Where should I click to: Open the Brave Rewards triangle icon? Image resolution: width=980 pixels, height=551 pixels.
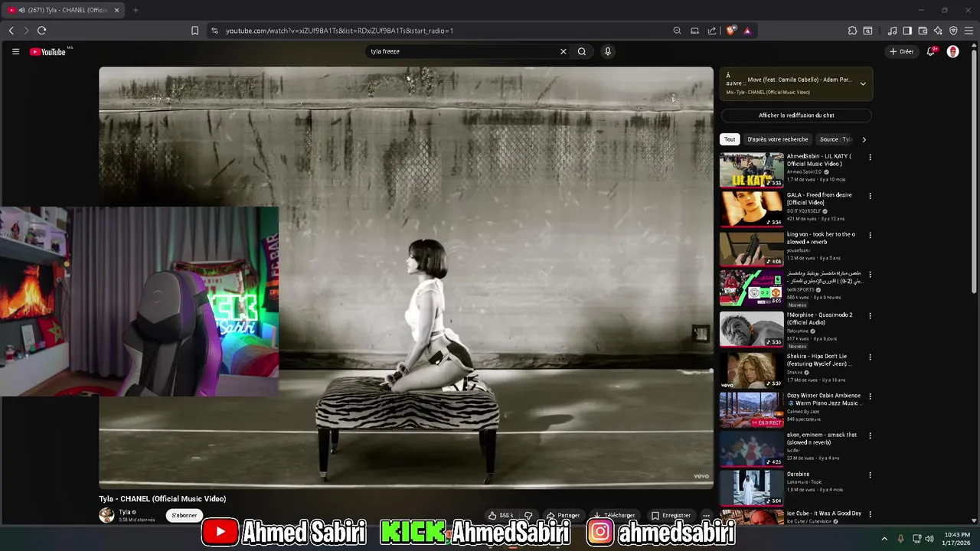747,31
